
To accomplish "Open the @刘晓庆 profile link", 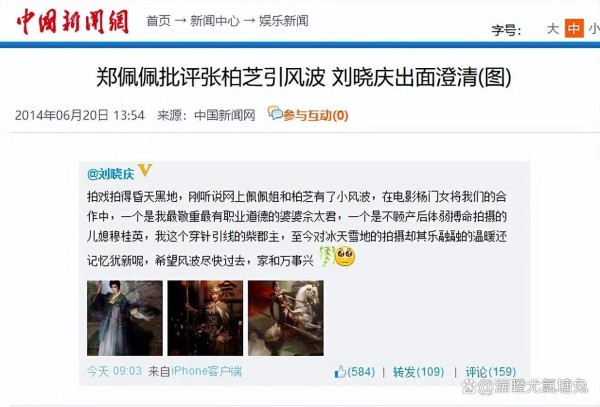I will [x=111, y=174].
